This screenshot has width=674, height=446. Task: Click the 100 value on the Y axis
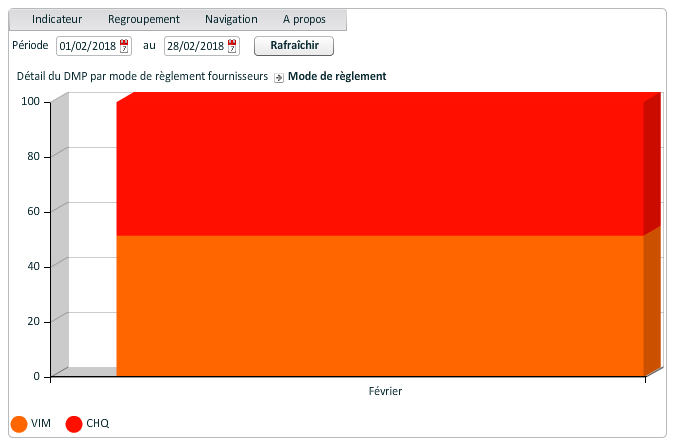(31, 101)
